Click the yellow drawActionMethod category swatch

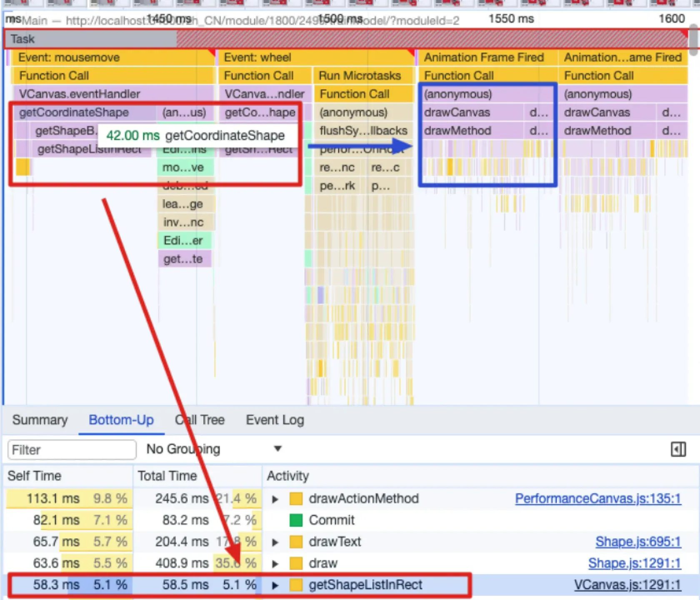[296, 499]
